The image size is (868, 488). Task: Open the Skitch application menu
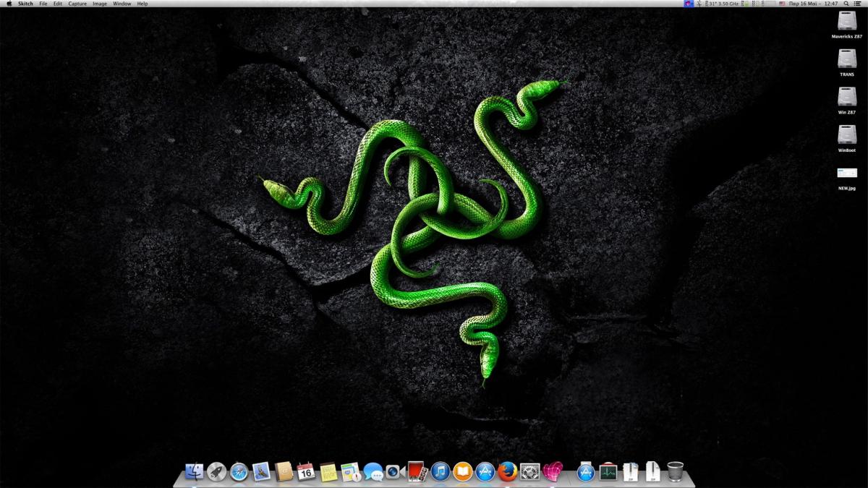click(25, 4)
